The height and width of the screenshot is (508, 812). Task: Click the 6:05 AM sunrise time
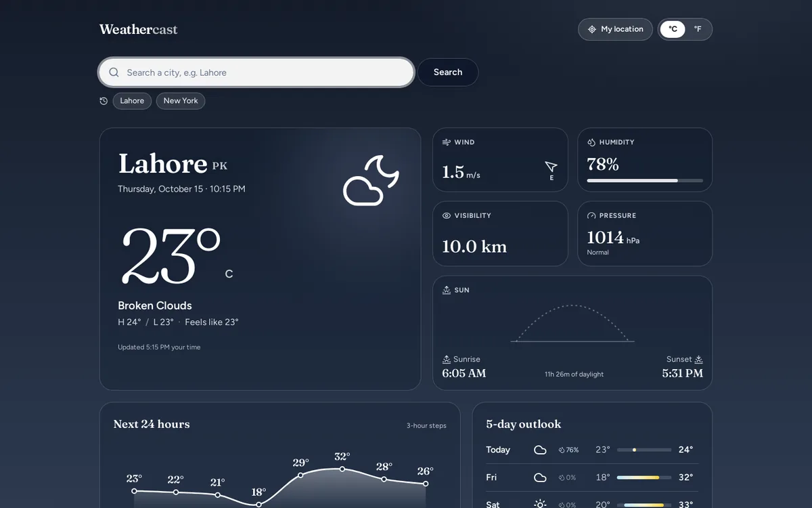(464, 373)
